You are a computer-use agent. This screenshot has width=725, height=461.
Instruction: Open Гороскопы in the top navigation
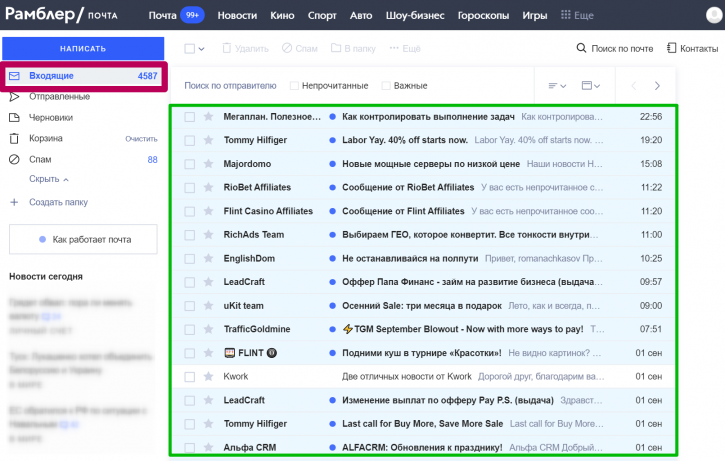(x=483, y=15)
